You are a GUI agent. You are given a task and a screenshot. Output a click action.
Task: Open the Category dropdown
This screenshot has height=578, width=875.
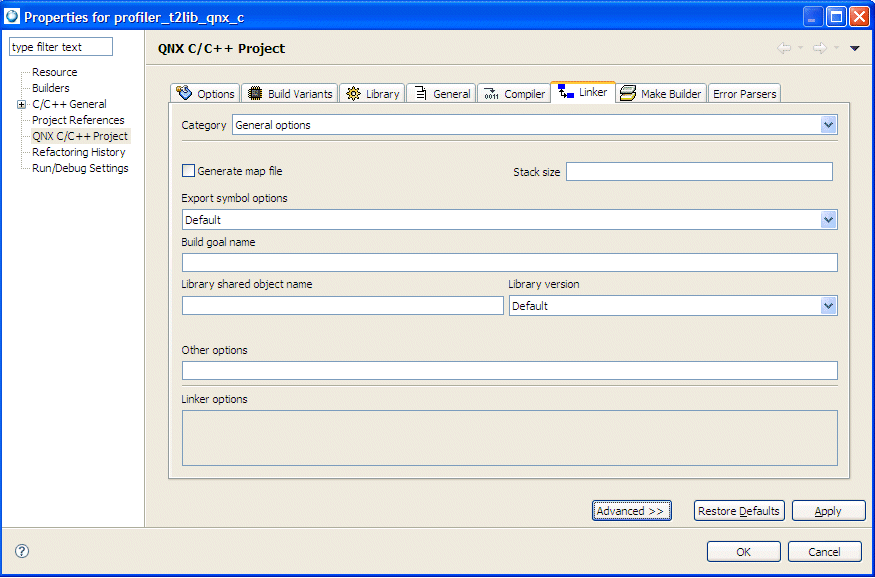[828, 125]
